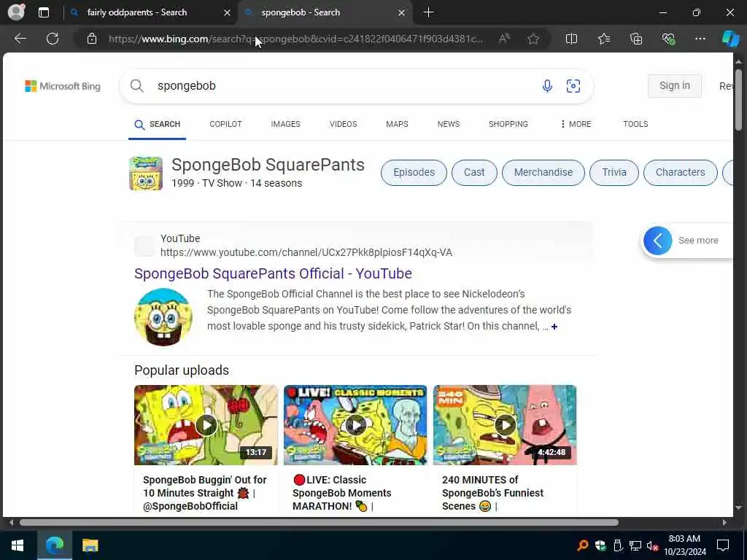Image resolution: width=747 pixels, height=560 pixels.
Task: Click 1999 · TV Show · 14 seasons text
Action: (237, 183)
